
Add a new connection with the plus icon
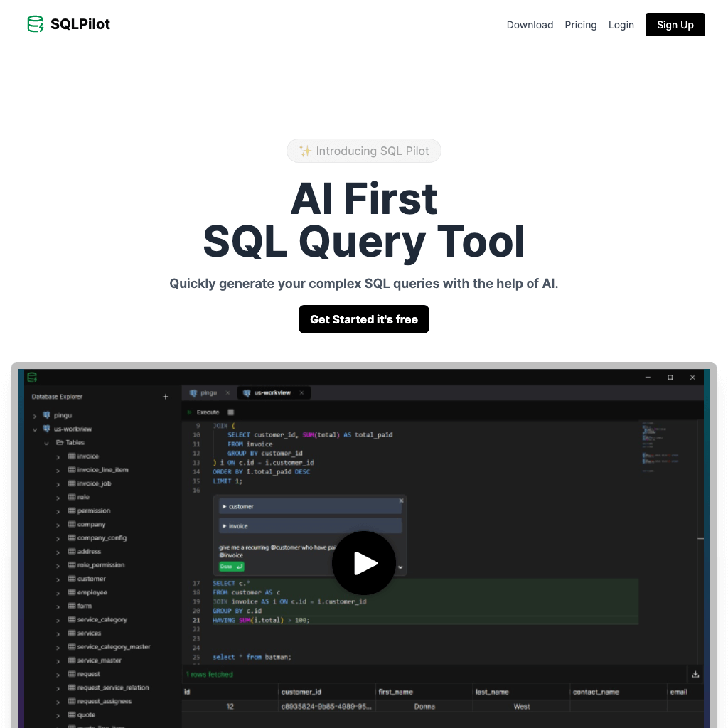[x=165, y=396]
